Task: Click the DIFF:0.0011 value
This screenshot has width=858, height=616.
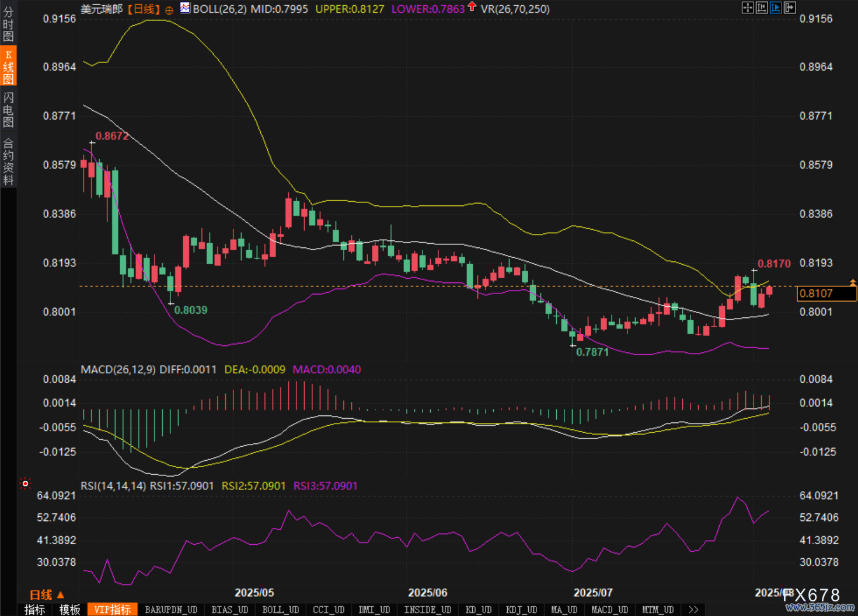Action: click(188, 369)
